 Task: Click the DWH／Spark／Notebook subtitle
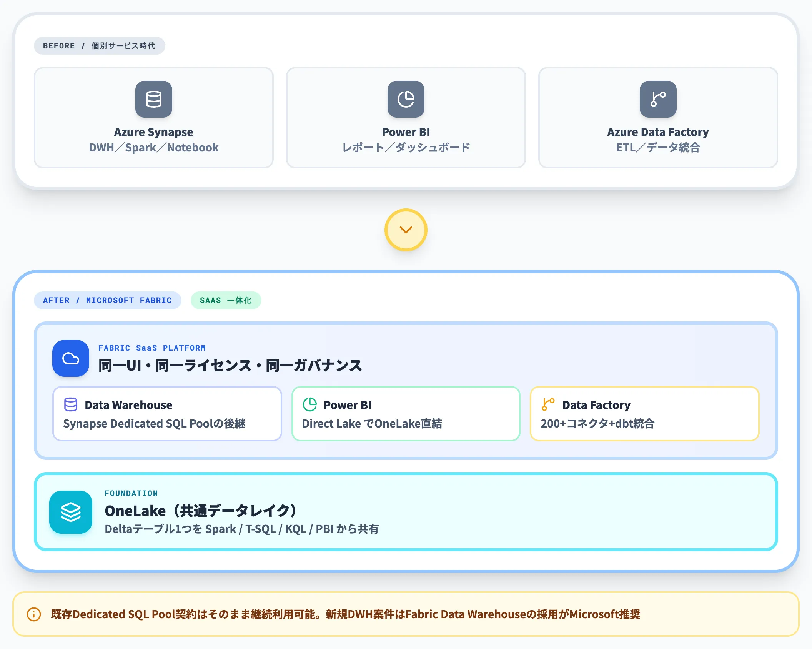tap(154, 148)
